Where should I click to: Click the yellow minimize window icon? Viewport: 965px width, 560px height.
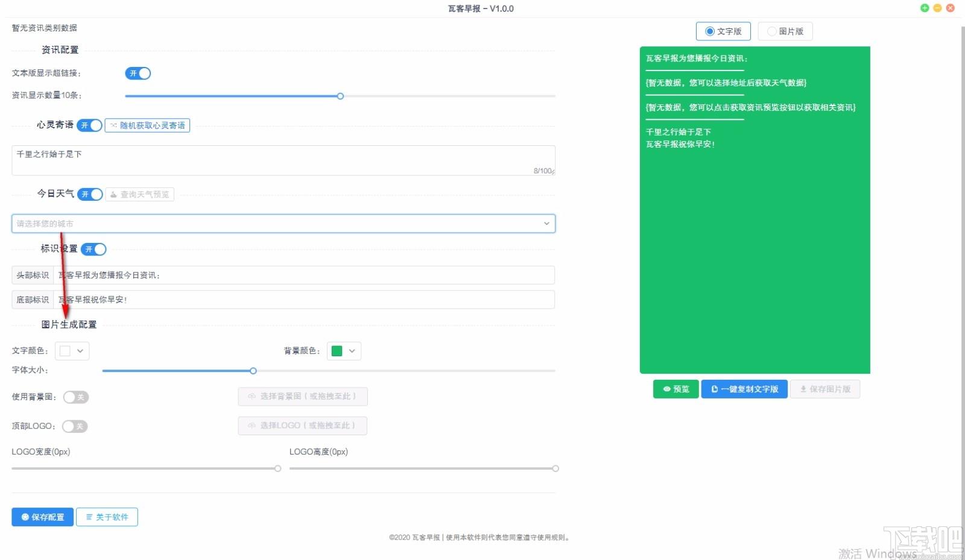937,8
